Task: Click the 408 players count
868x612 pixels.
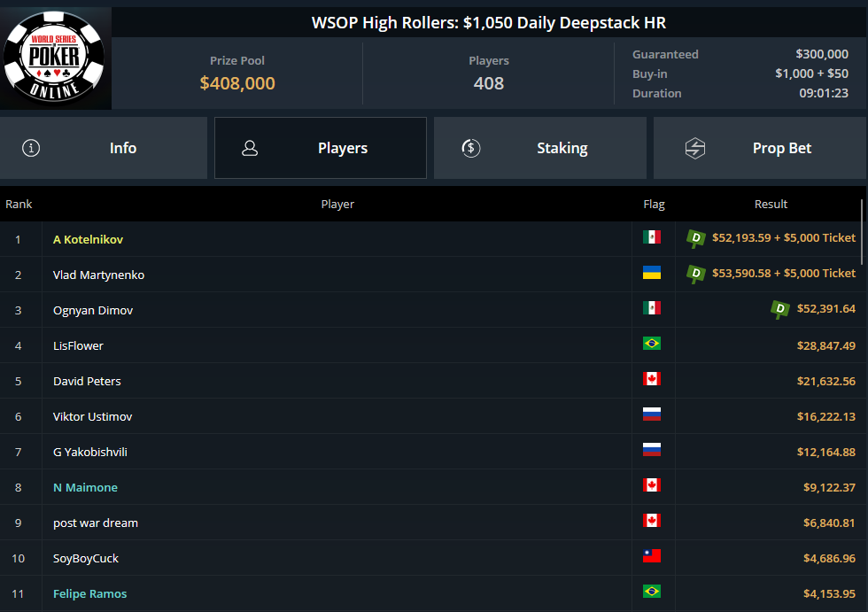Action: 489,83
